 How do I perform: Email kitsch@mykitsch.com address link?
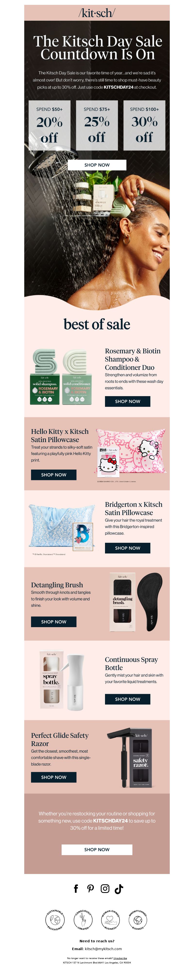point(103,948)
